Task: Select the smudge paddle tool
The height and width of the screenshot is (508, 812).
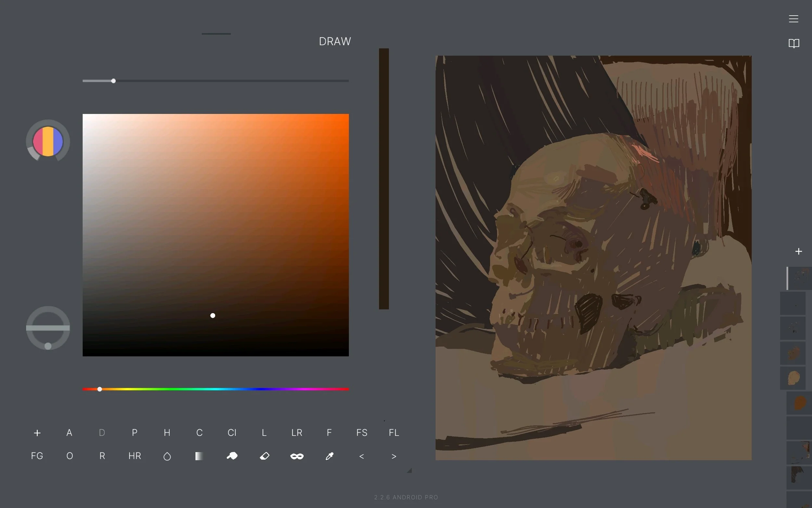Action: (232, 456)
